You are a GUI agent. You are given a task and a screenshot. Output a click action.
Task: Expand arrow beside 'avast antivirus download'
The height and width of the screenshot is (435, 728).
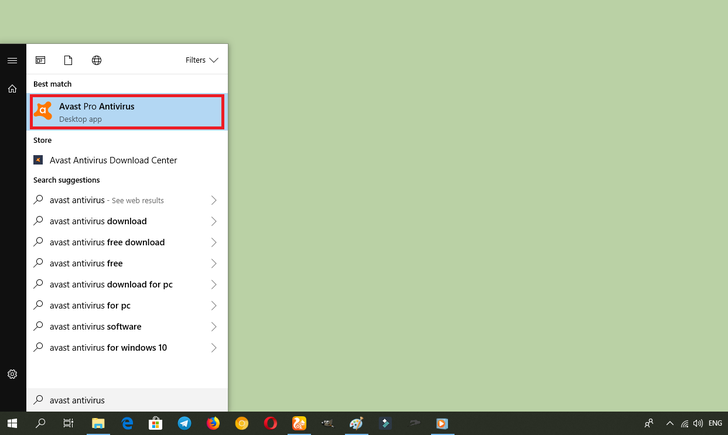click(214, 221)
